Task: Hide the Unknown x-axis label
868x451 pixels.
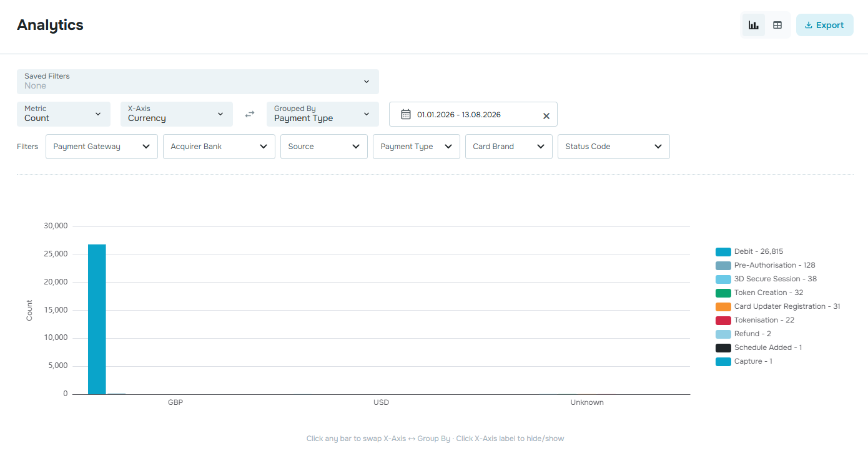Action: tap(587, 402)
